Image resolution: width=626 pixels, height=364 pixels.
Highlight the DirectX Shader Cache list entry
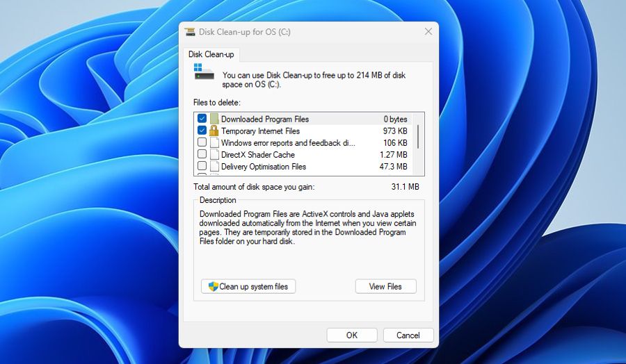pyautogui.click(x=257, y=154)
